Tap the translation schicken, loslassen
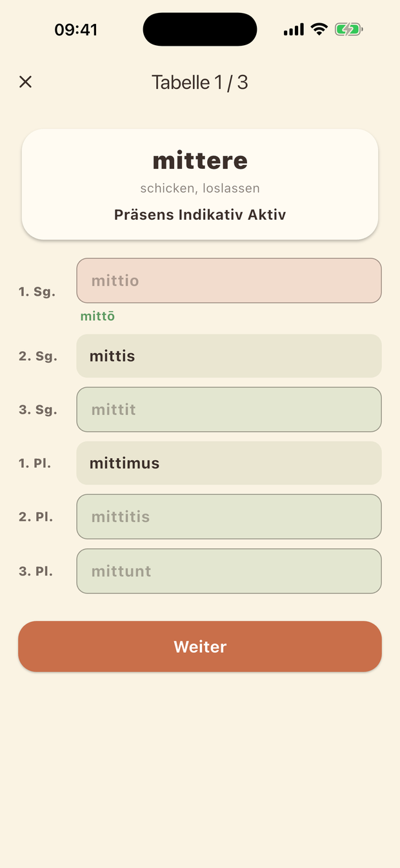 coord(200,189)
